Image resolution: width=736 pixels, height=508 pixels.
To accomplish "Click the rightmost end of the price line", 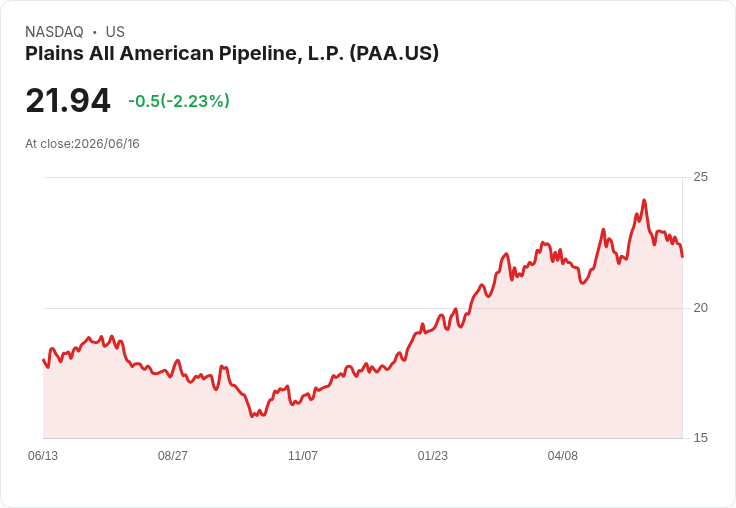I will point(682,256).
